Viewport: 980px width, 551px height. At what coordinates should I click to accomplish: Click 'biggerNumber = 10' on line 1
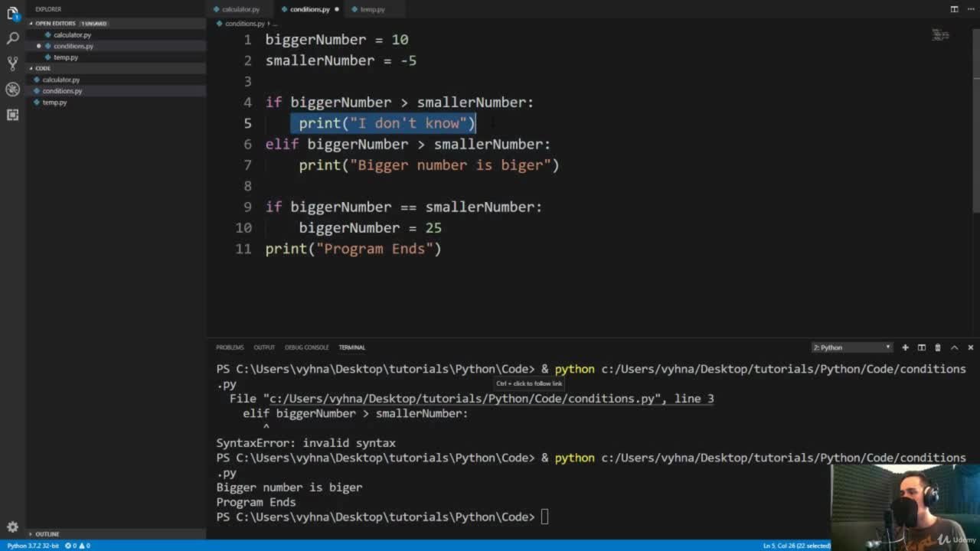coord(337,40)
